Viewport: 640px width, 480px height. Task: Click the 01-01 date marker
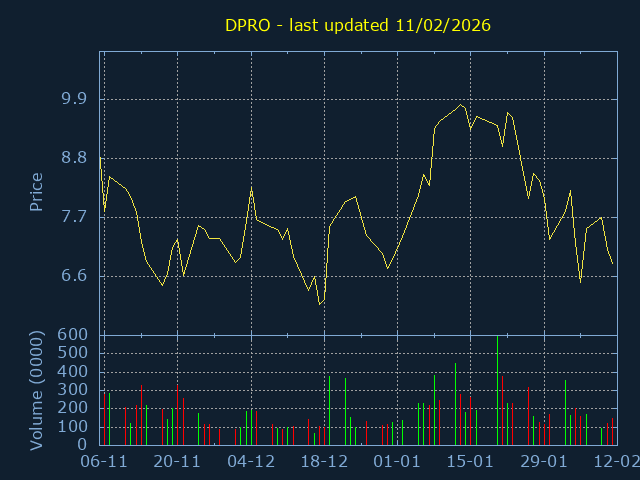(397, 462)
